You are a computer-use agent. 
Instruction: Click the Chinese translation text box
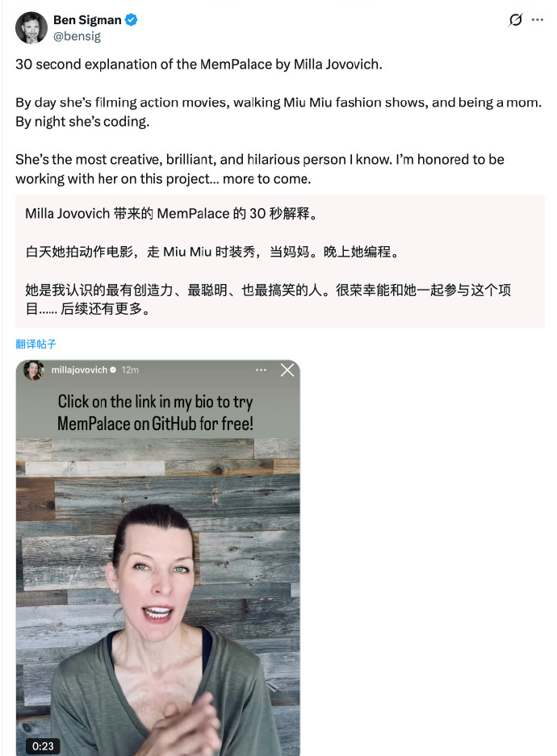(x=279, y=261)
